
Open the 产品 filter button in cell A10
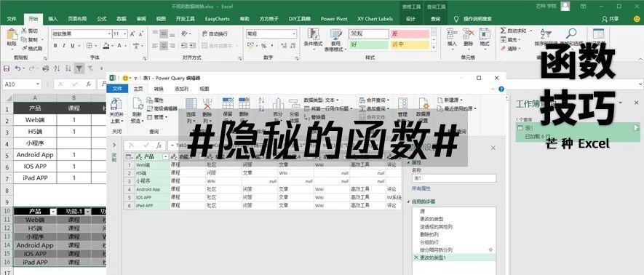pos(52,212)
